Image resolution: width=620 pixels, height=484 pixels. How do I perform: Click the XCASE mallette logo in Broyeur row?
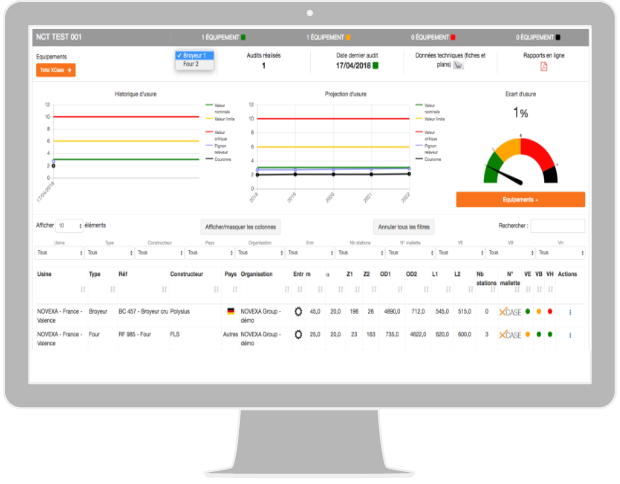[510, 311]
